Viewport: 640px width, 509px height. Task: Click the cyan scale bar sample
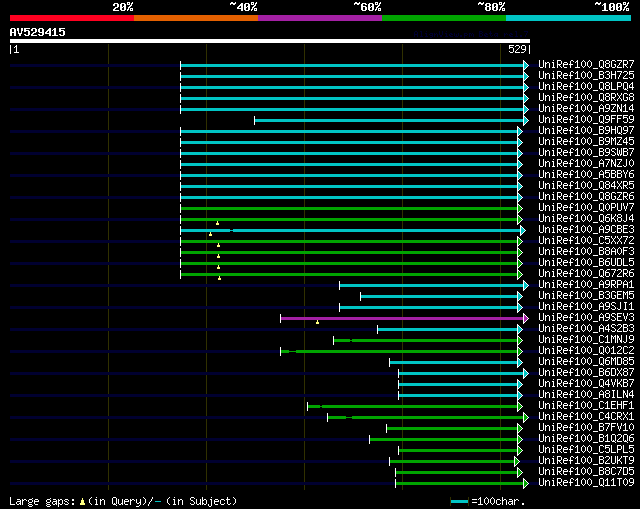(x=460, y=502)
